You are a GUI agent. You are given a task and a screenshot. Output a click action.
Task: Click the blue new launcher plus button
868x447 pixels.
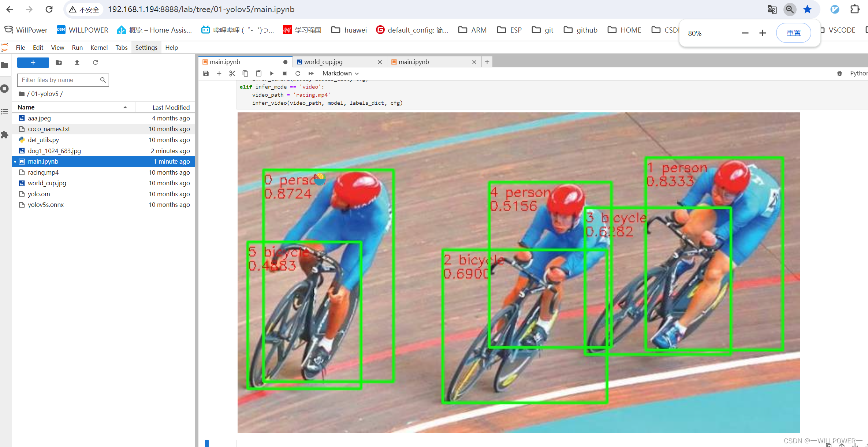point(33,63)
